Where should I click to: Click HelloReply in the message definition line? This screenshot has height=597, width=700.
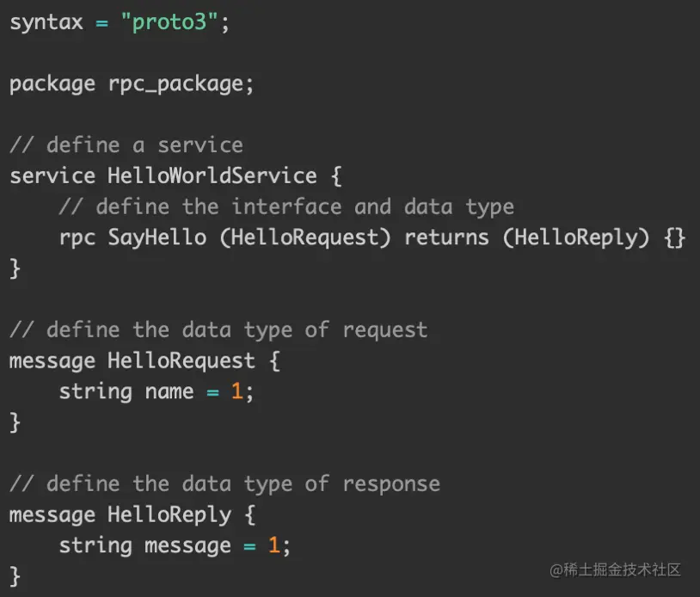169,514
